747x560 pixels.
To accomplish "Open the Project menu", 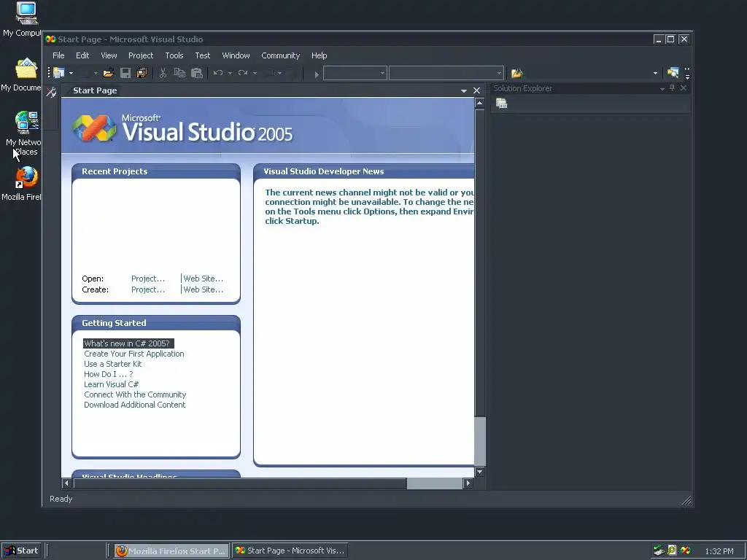I will point(141,55).
